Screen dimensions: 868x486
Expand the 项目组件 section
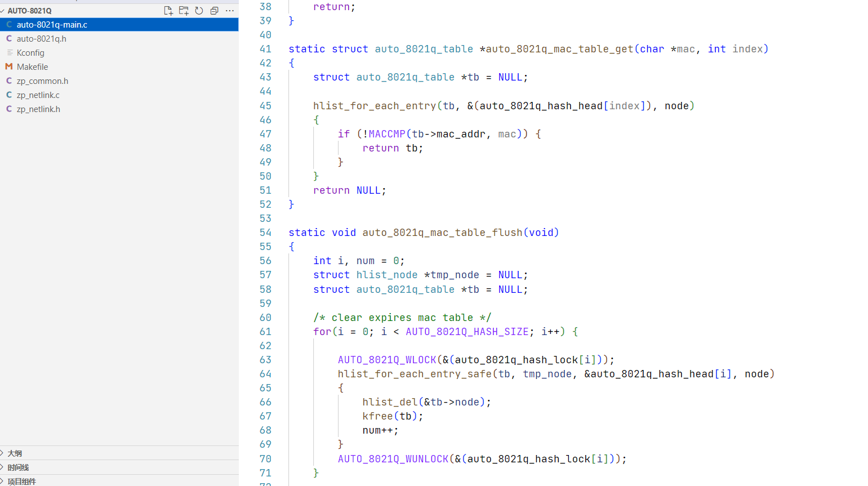pyautogui.click(x=119, y=481)
